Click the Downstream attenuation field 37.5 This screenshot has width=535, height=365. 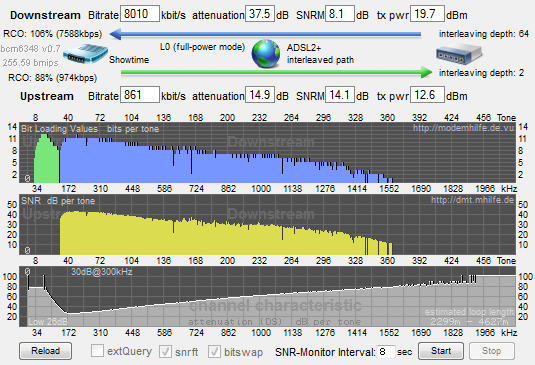point(260,14)
